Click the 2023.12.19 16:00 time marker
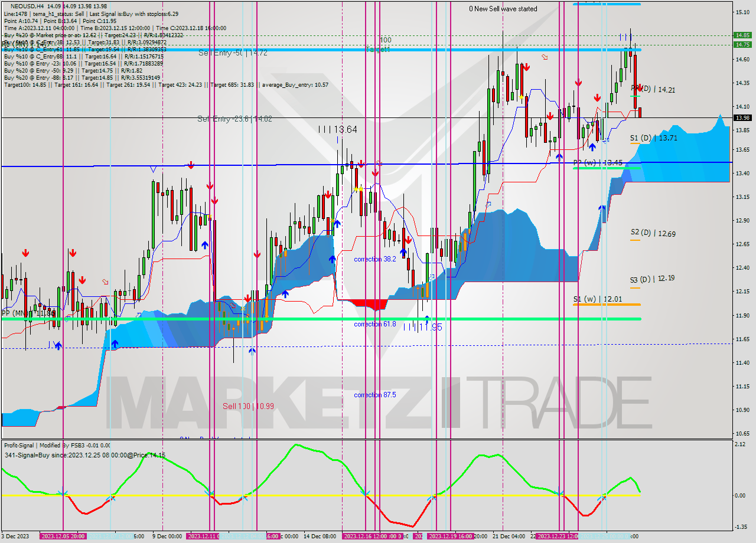This screenshot has height=543, width=756. [451, 537]
